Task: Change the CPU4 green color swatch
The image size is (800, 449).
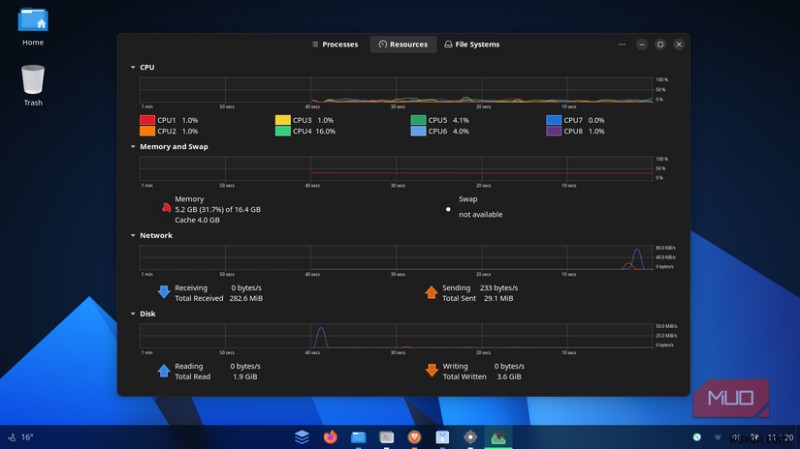Action: coord(283,131)
